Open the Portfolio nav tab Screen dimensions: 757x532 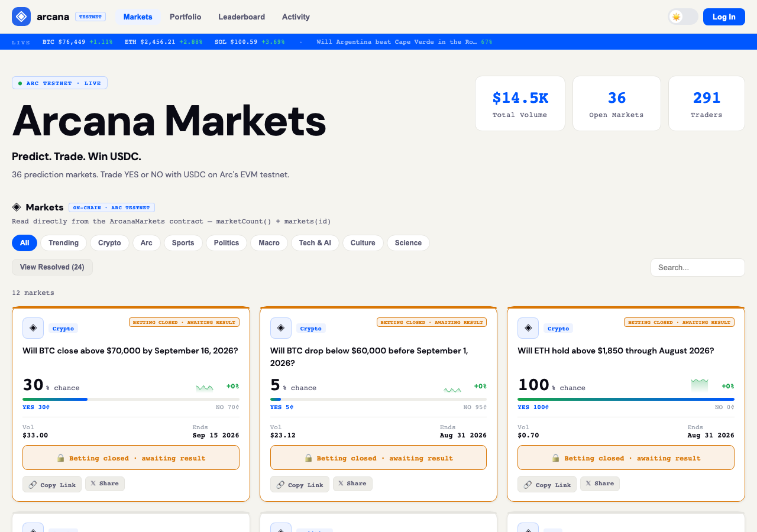pos(186,17)
